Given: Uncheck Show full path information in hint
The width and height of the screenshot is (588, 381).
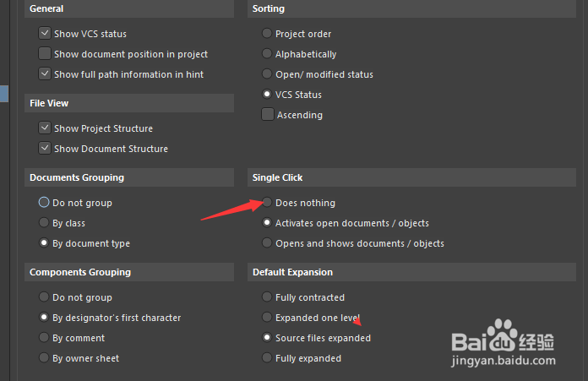Looking at the screenshot, I should (x=45, y=74).
